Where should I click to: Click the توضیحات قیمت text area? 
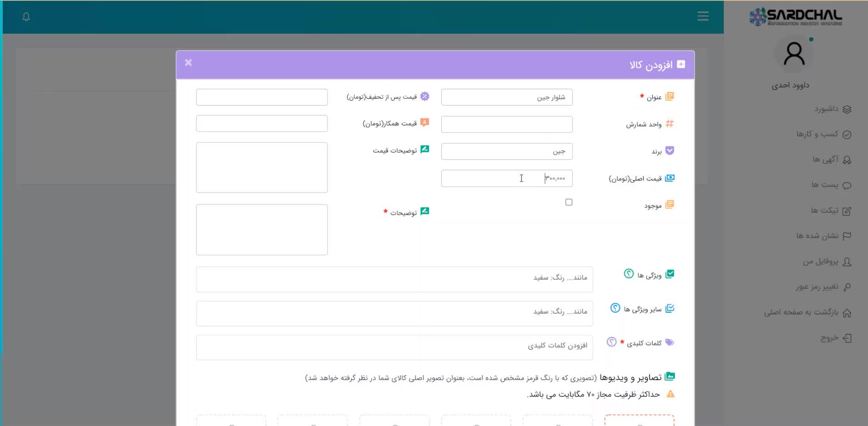coord(262,167)
